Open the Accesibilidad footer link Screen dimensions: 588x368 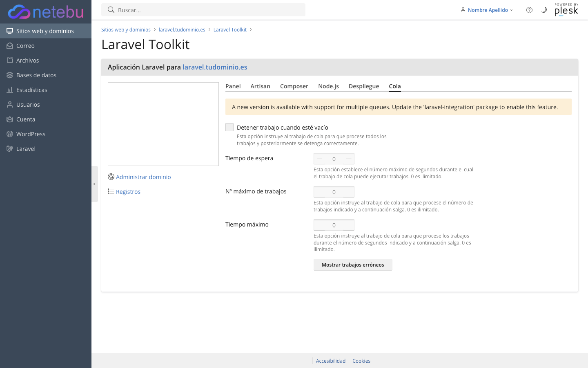(x=331, y=361)
